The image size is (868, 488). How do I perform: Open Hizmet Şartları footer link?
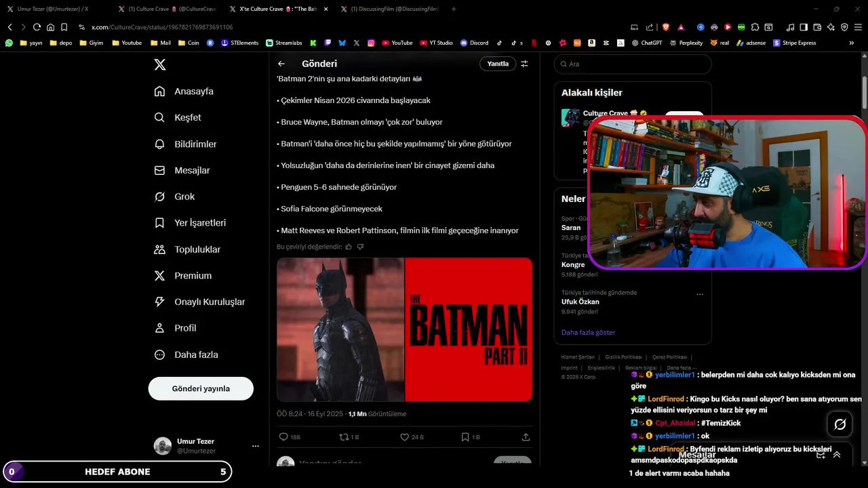tap(578, 357)
